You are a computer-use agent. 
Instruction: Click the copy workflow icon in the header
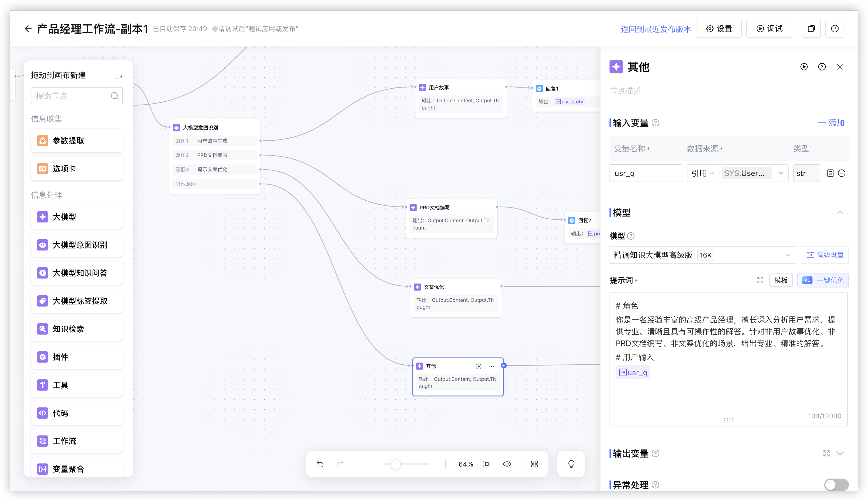click(811, 29)
